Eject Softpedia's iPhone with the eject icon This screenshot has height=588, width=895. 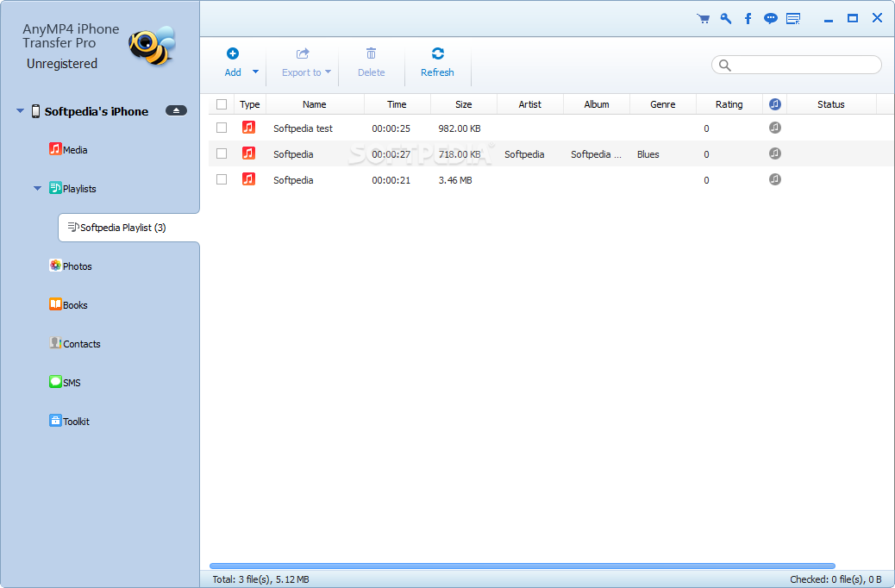(x=177, y=110)
